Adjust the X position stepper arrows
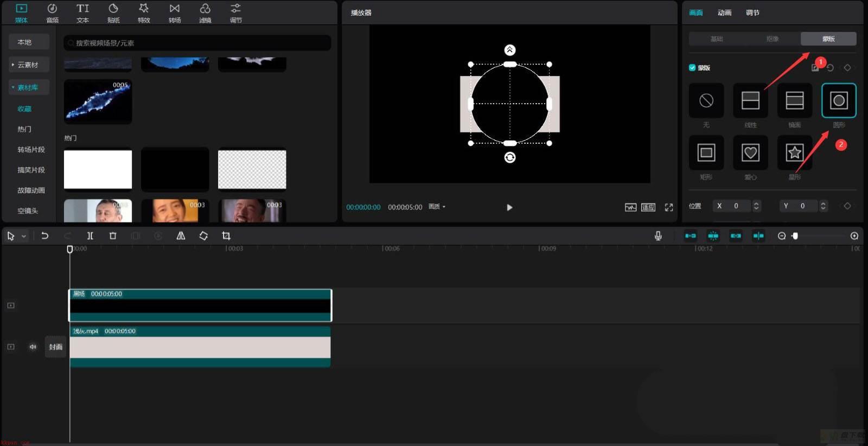Viewport: 868px width, 446px height. [756, 206]
